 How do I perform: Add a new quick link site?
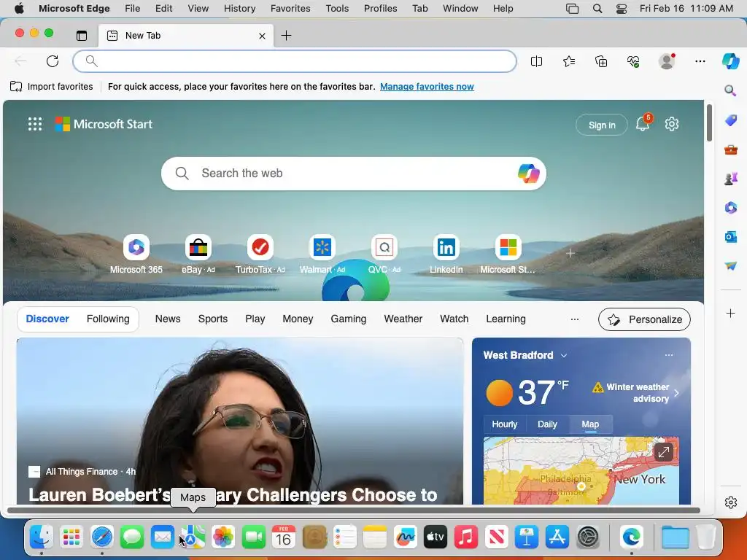coord(570,253)
